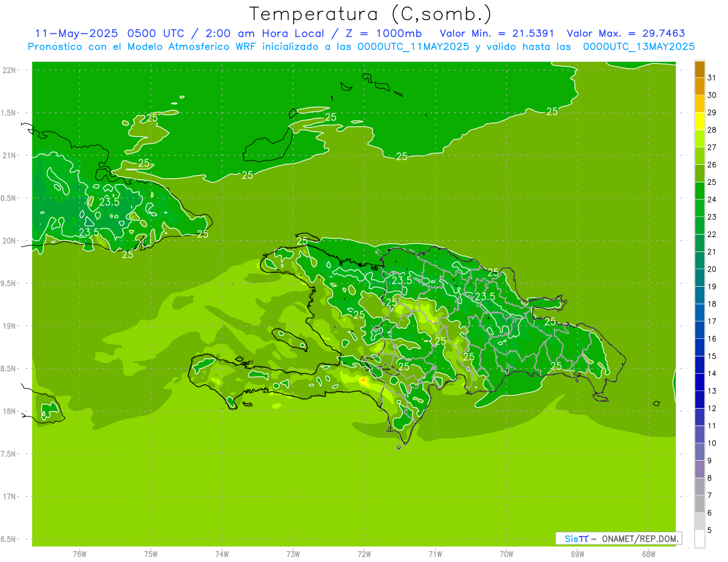Click the '74W' longitude axis label
Image resolution: width=728 pixels, height=562 pixels.
(222, 554)
